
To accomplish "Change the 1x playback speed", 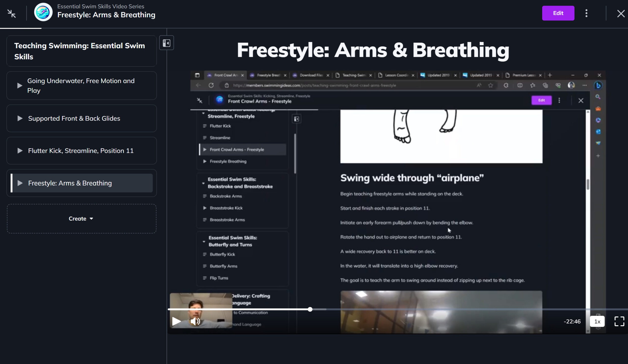I will [x=597, y=321].
